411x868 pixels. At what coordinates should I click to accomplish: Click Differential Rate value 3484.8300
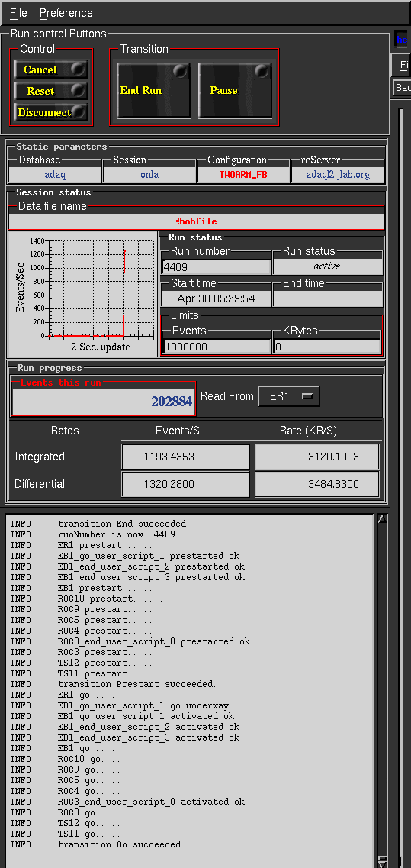pos(317,484)
